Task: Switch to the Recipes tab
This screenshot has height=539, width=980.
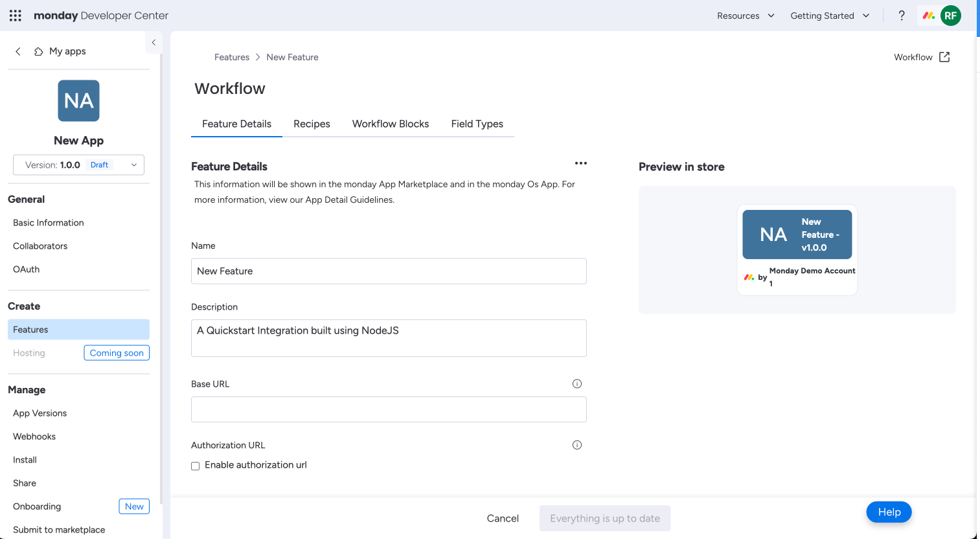Action: [x=312, y=124]
